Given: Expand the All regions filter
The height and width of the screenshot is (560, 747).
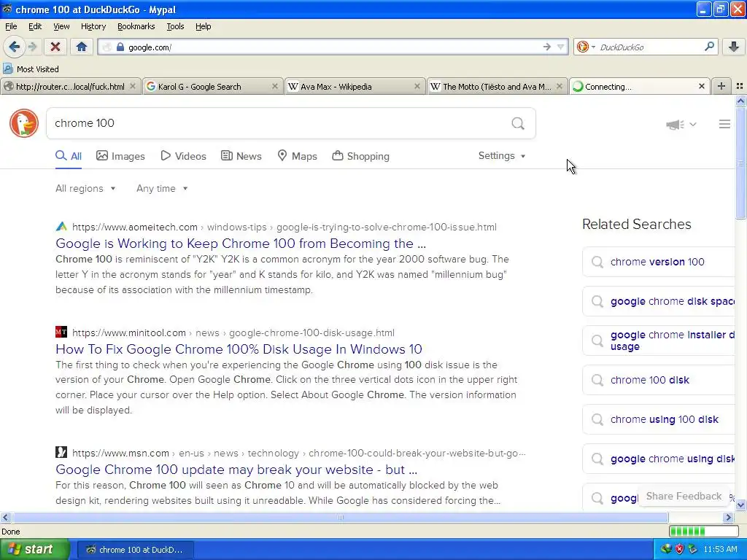Looking at the screenshot, I should coord(85,189).
